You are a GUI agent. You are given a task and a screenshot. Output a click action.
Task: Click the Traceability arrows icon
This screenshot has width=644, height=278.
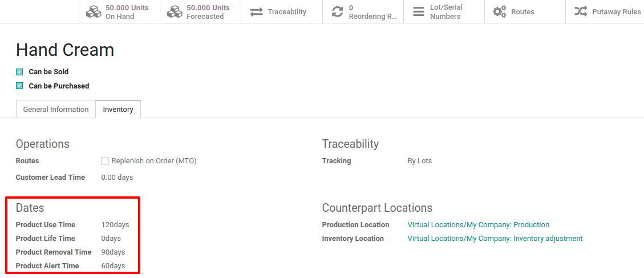click(x=257, y=12)
